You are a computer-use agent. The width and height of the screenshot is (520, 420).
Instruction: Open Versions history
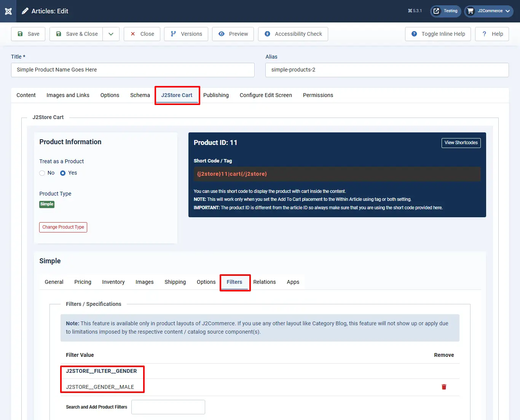[x=186, y=34]
